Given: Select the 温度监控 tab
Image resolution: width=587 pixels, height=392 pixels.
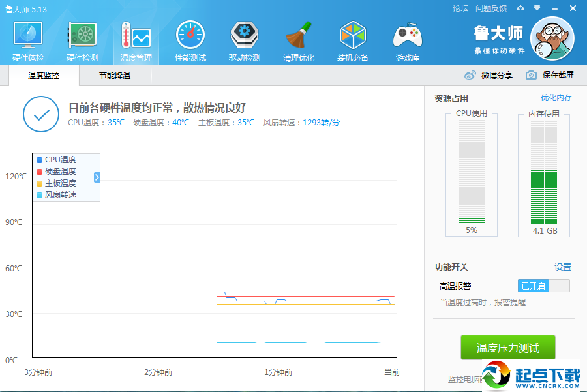Looking at the screenshot, I should click(44, 76).
